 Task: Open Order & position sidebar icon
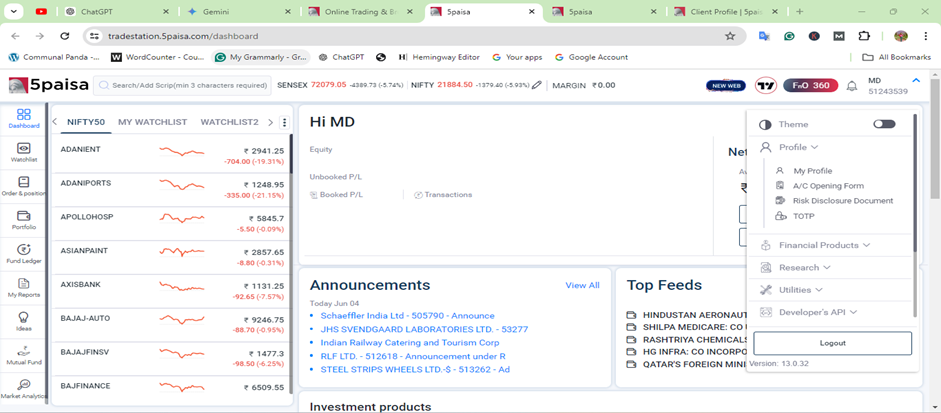point(23,186)
